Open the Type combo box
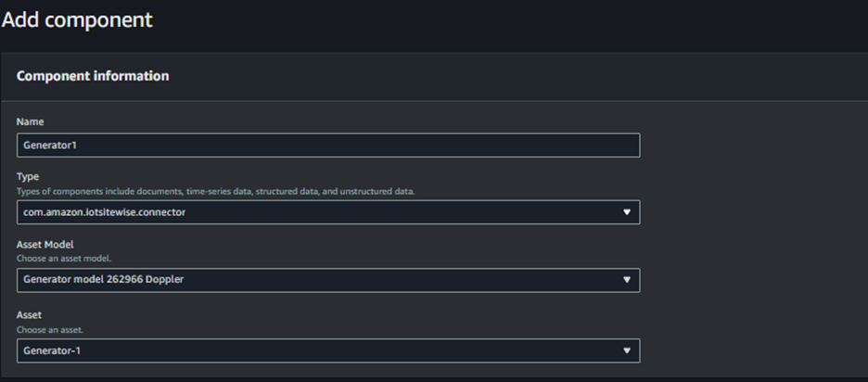The width and height of the screenshot is (868, 382). 328,212
